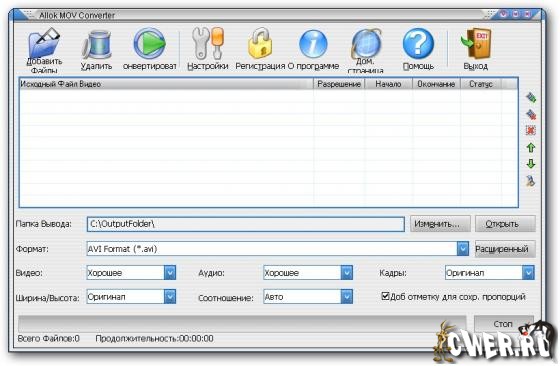Click the Удалить trash can icon
The height and width of the screenshot is (366, 560).
coord(96,45)
